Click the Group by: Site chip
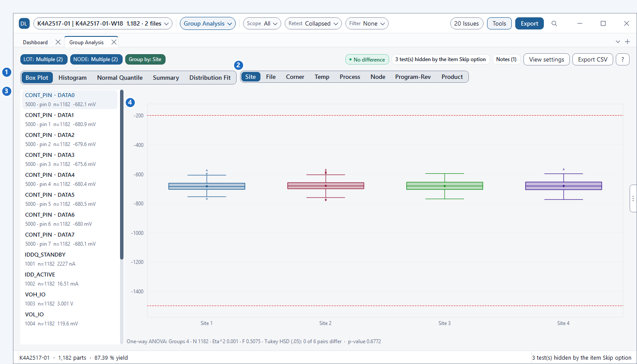637x364 pixels. tap(145, 59)
